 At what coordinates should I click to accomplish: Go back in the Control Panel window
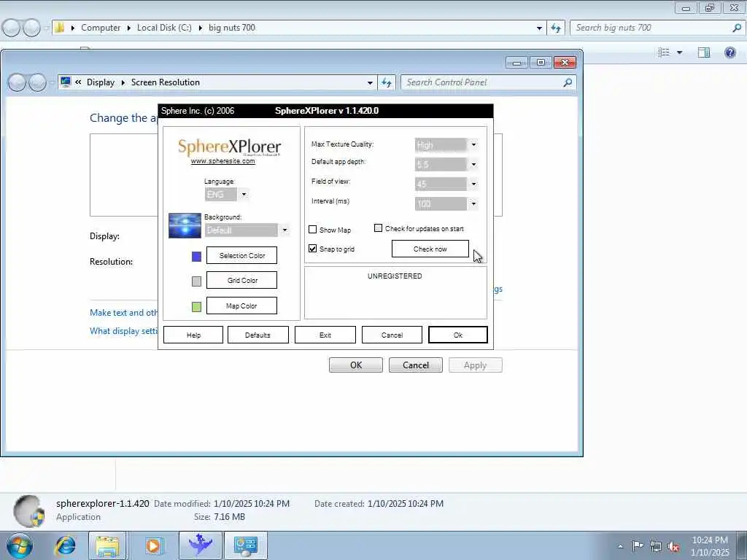pos(18,82)
